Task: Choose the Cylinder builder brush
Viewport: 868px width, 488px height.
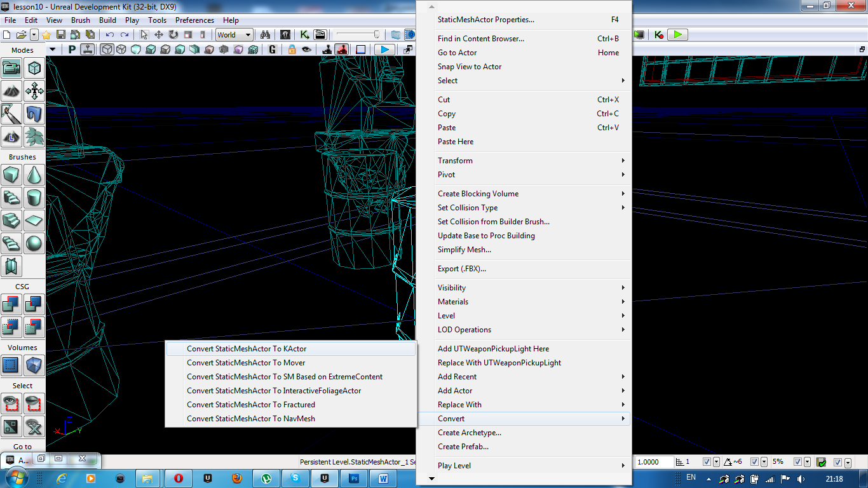Action: pyautogui.click(x=34, y=198)
